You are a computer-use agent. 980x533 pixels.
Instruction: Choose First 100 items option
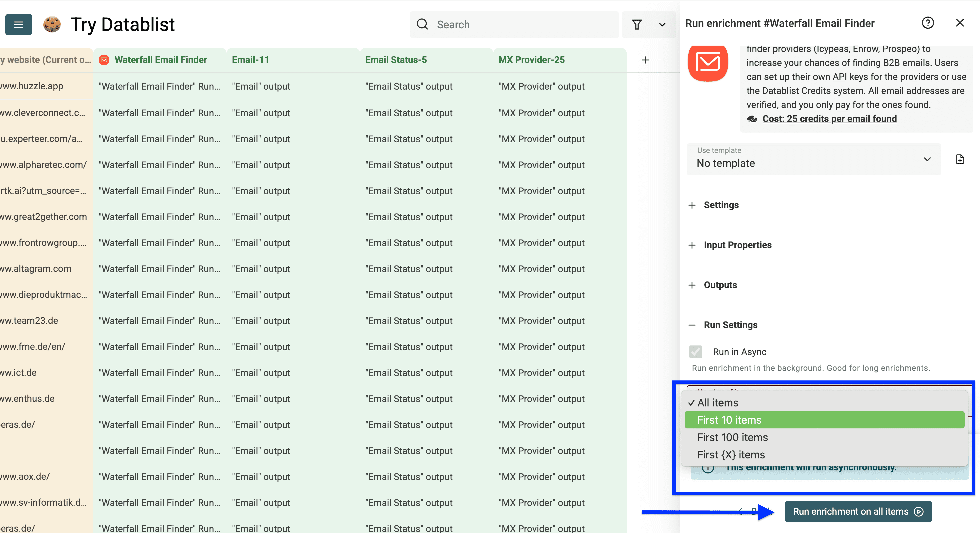click(824, 437)
